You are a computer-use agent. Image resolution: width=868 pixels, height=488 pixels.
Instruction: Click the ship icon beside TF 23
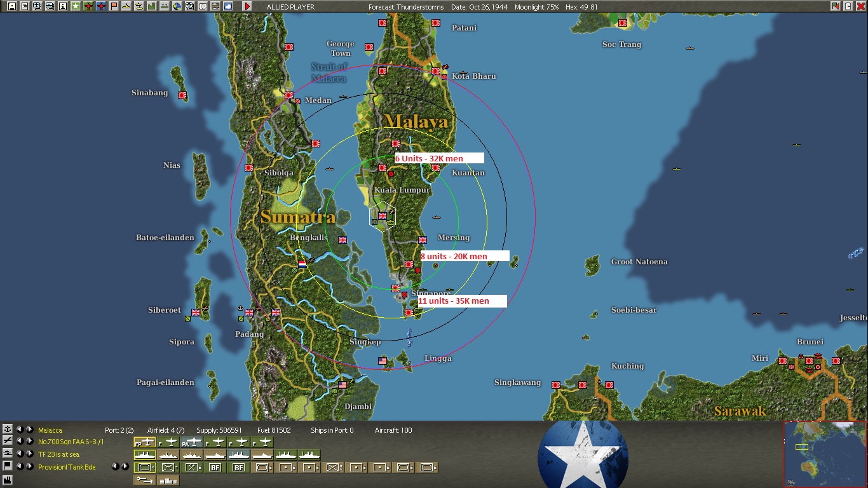(x=8, y=454)
